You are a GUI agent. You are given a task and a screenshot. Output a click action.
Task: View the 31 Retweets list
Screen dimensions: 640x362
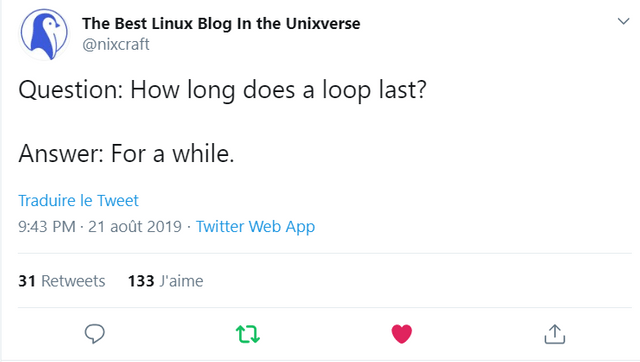click(62, 281)
